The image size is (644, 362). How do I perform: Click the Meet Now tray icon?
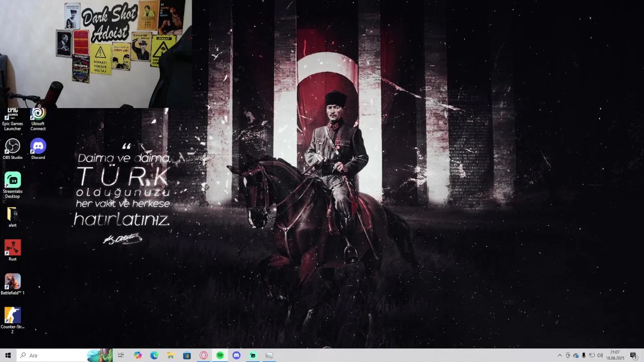click(x=568, y=355)
